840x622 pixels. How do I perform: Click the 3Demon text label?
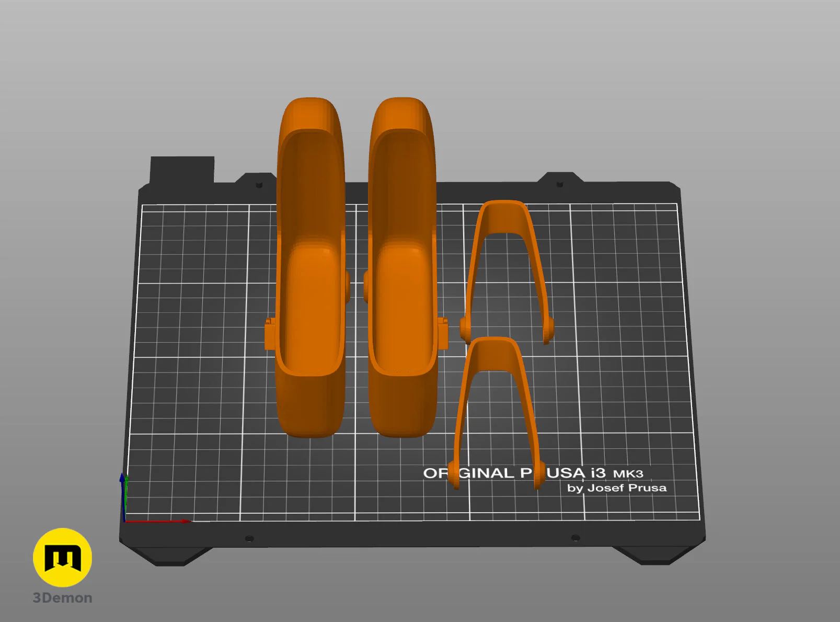tap(62, 598)
